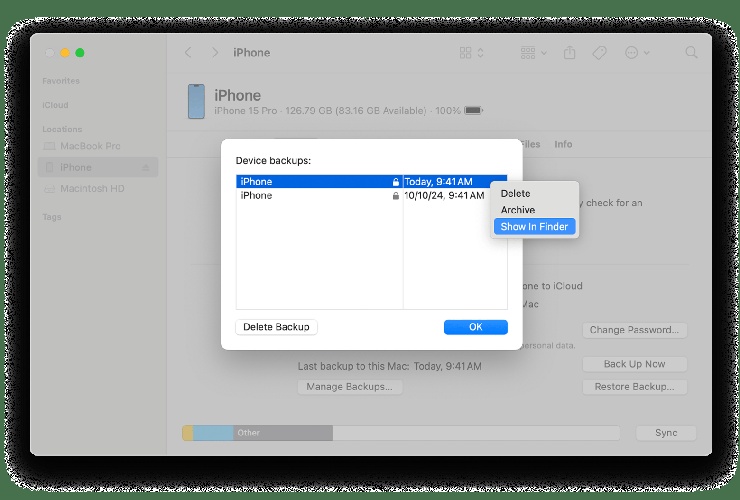This screenshot has height=500, width=740.
Task: Click the yellow segment of storage bar
Action: point(188,433)
